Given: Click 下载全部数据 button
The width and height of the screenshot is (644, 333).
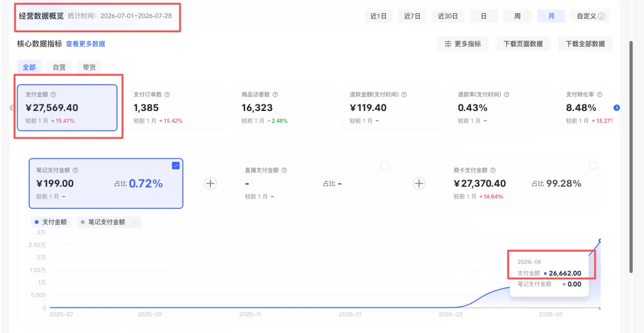Looking at the screenshot, I should pyautogui.click(x=585, y=44).
